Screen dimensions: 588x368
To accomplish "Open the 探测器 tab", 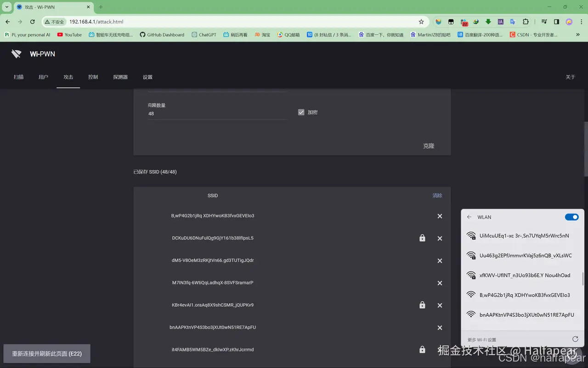I will pyautogui.click(x=120, y=77).
